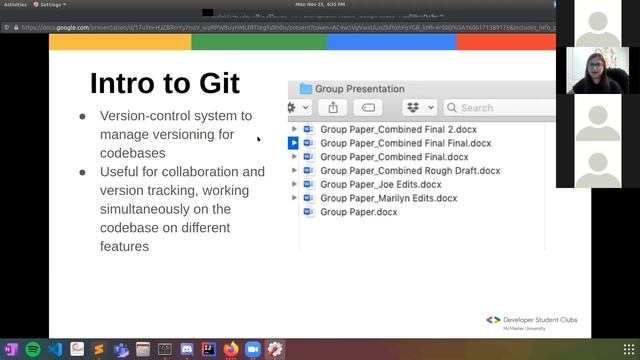Open Sublime Text dock icon

pyautogui.click(x=99, y=349)
